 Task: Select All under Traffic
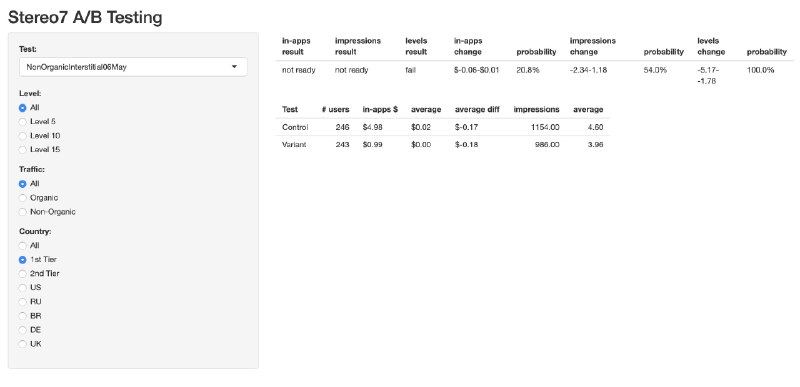[22, 184]
